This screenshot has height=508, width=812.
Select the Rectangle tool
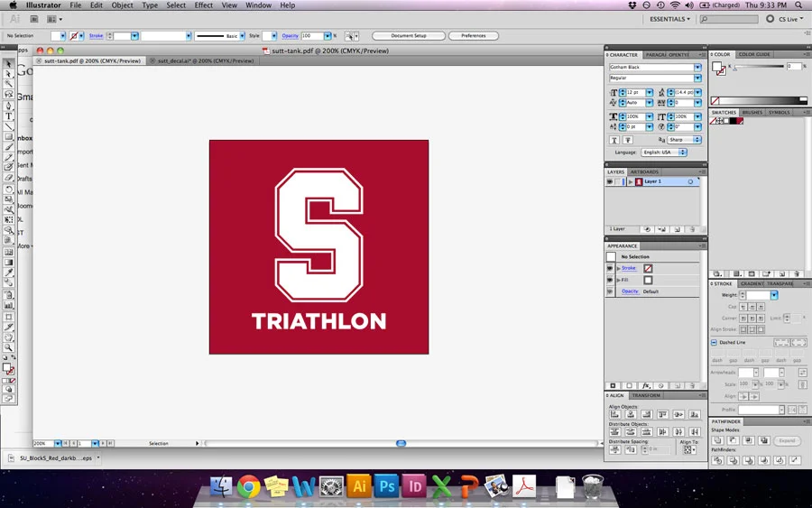click(8, 137)
